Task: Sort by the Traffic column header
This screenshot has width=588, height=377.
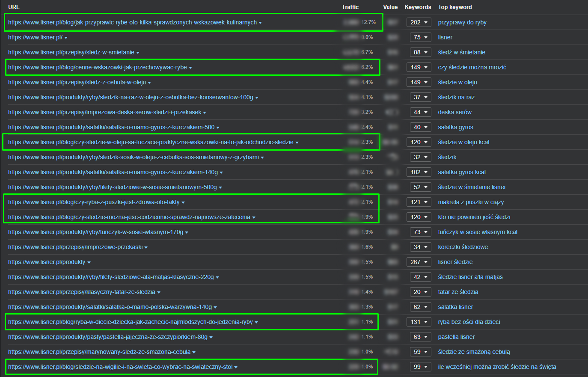Action: pos(350,7)
